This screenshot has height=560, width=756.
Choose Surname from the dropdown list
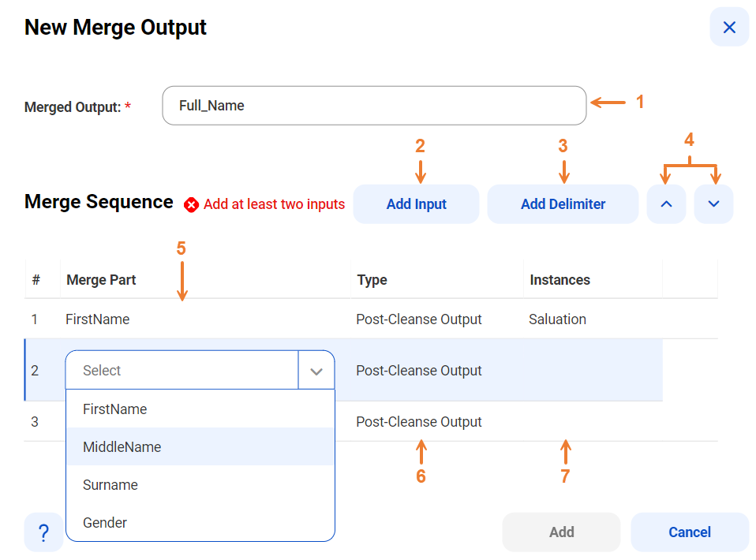point(200,485)
